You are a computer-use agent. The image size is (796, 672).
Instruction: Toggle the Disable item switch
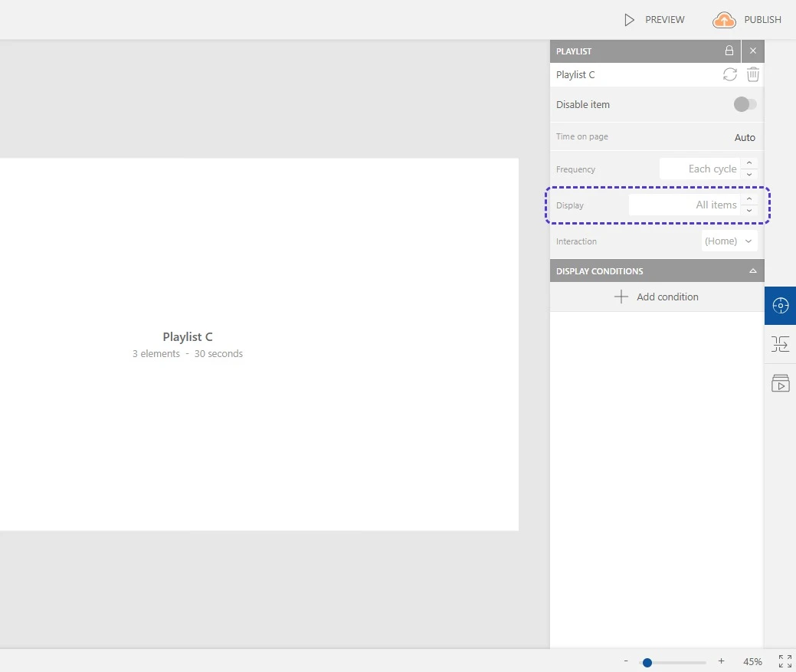745,104
